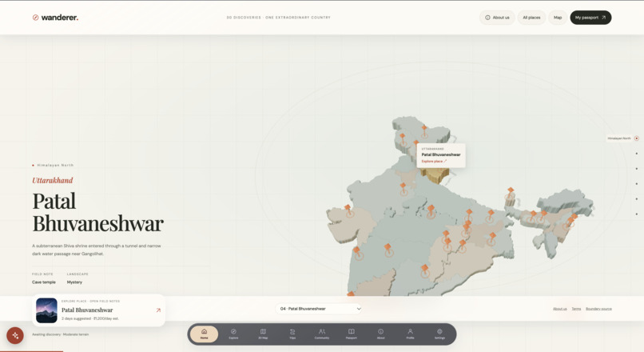644x352 pixels.
Task: Click the Map header button
Action: [x=558, y=18]
